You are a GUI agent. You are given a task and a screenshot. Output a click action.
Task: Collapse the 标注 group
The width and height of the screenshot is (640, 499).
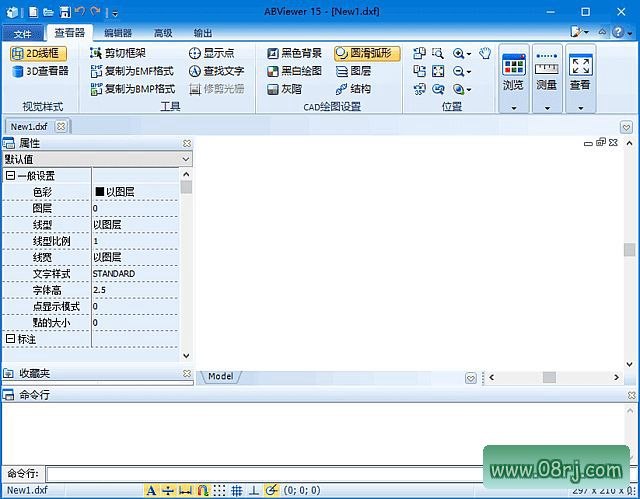[x=11, y=339]
